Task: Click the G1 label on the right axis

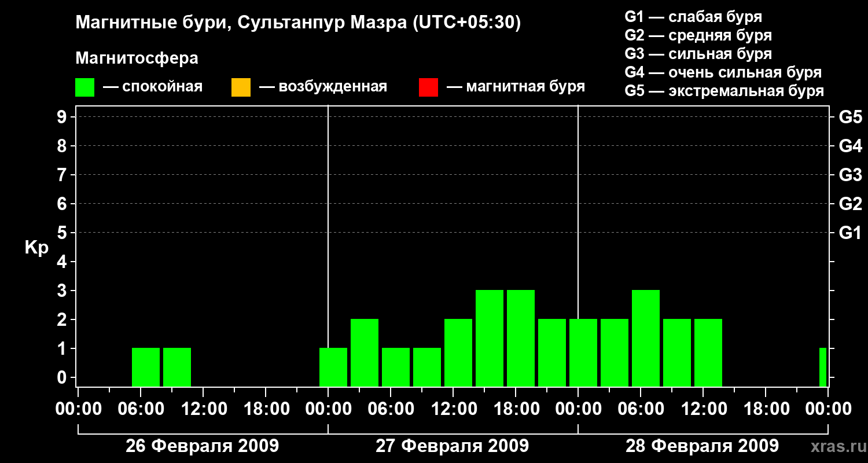Action: (850, 233)
